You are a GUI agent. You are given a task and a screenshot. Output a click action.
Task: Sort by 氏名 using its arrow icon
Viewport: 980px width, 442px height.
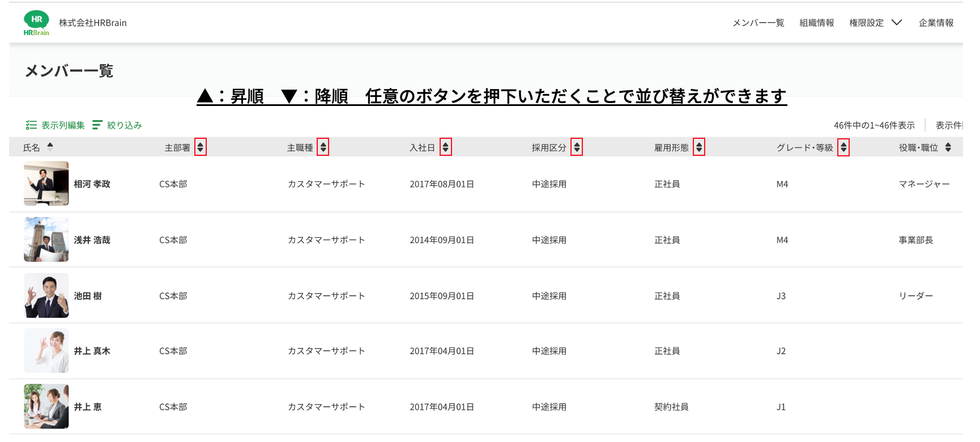pyautogui.click(x=50, y=146)
